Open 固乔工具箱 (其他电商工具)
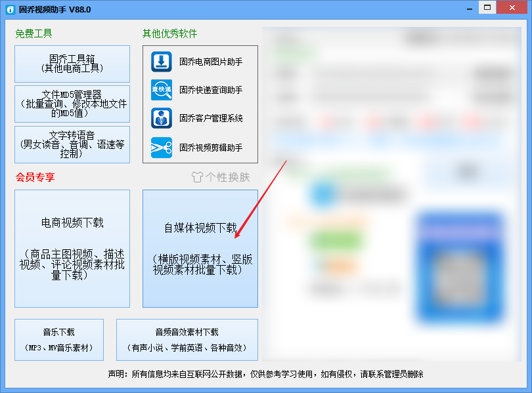Image resolution: width=532 pixels, height=393 pixels. point(72,64)
